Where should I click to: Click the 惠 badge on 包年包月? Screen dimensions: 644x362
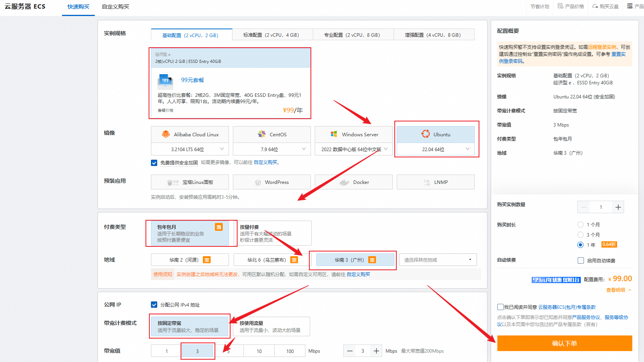pyautogui.click(x=219, y=227)
